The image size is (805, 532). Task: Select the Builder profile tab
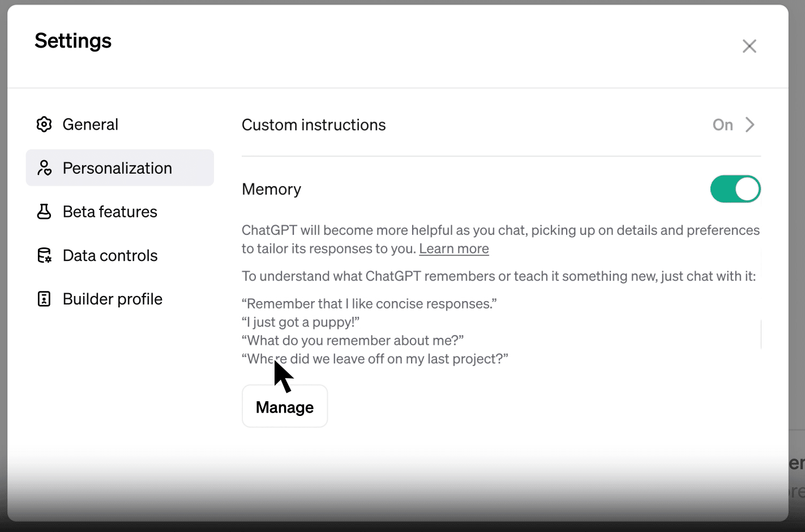[112, 299]
